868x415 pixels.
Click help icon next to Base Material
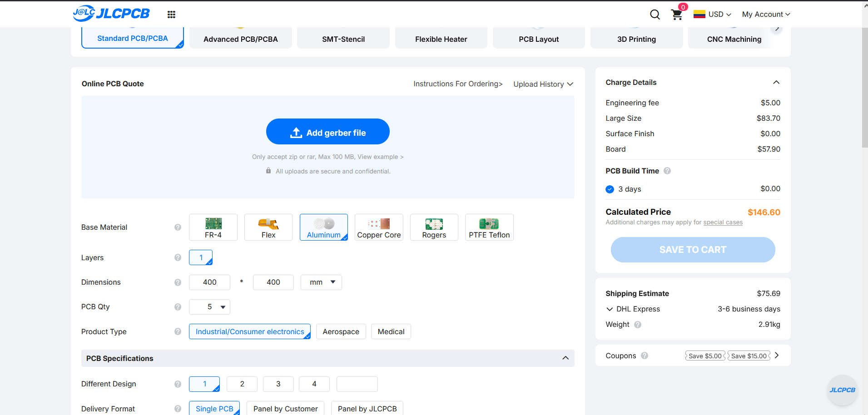coord(178,227)
